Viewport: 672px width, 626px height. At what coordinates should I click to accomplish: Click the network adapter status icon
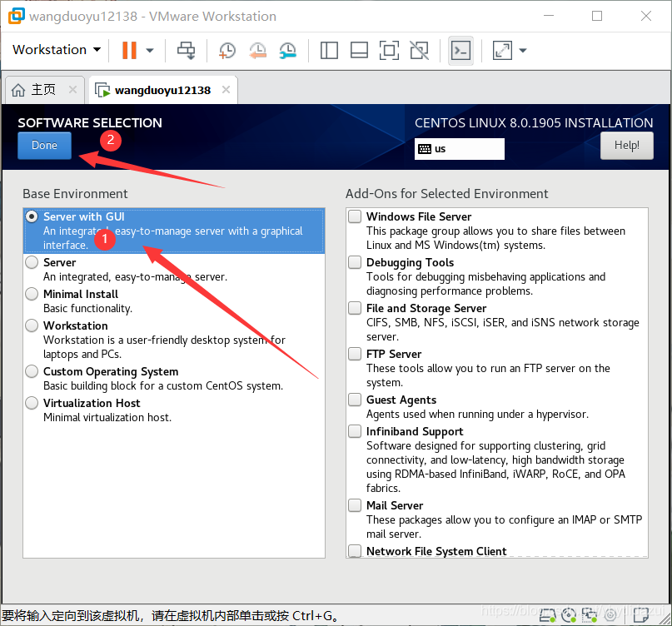coord(590,616)
